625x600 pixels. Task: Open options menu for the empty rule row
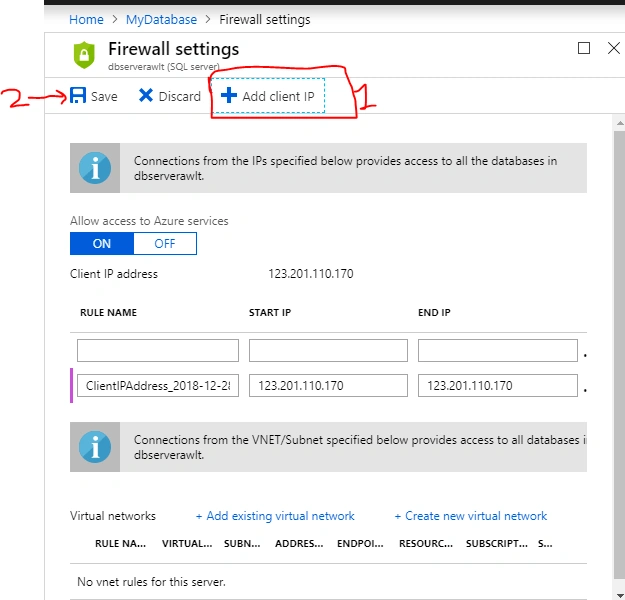pos(585,355)
